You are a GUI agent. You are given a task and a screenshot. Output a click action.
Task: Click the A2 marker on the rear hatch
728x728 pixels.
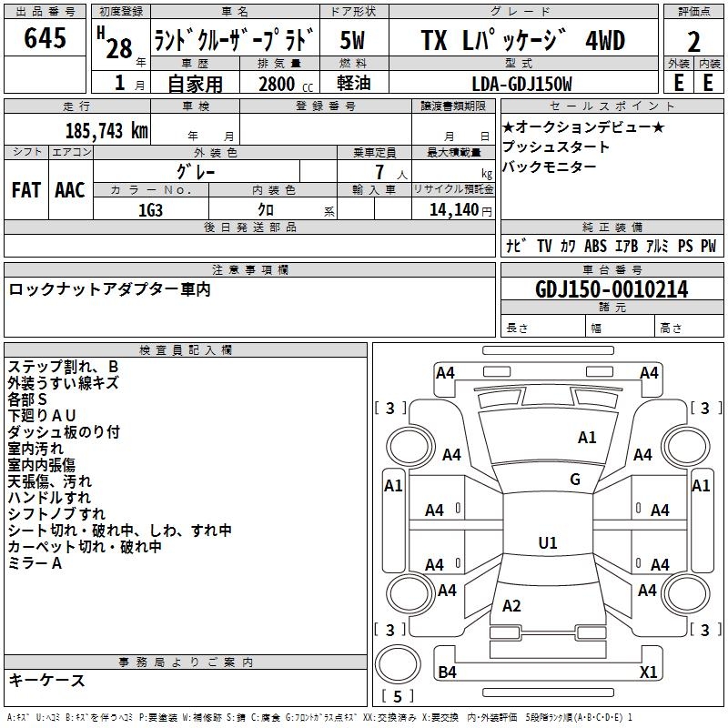(x=511, y=606)
